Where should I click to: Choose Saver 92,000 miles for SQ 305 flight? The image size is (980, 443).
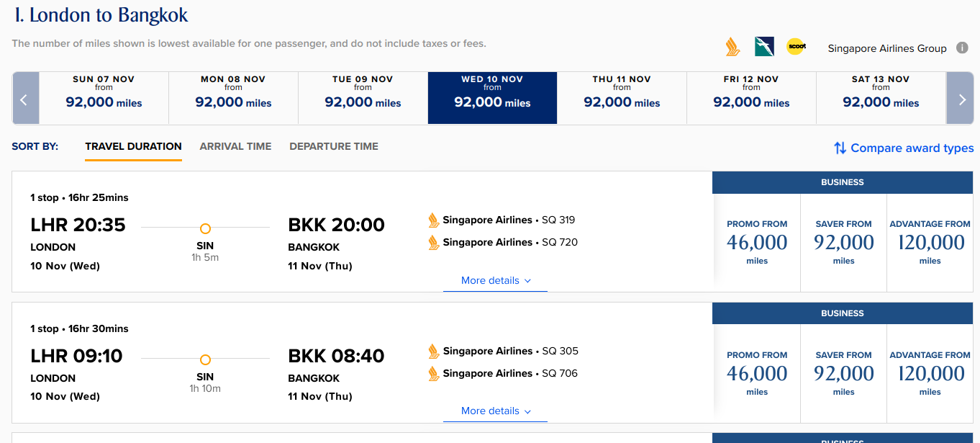pos(843,373)
